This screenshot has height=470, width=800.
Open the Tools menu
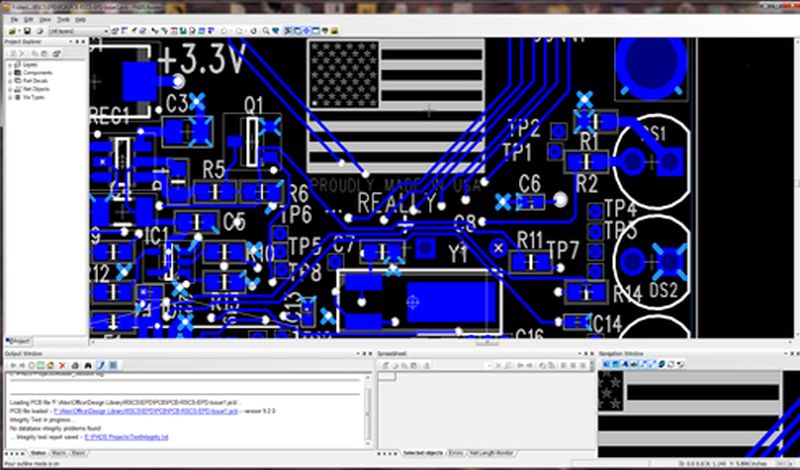pyautogui.click(x=63, y=19)
